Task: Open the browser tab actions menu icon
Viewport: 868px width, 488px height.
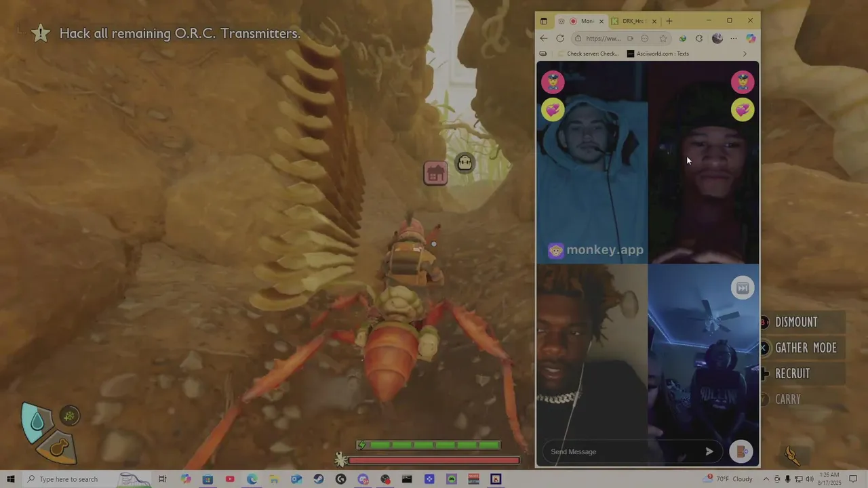Action: pos(543,21)
